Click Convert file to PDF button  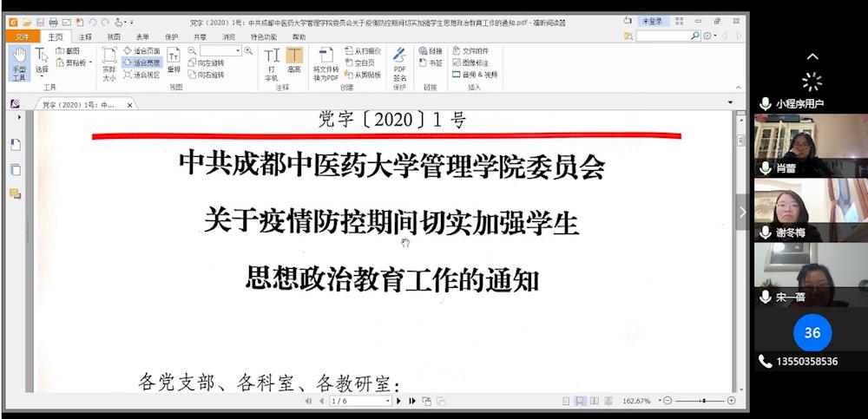(326, 63)
